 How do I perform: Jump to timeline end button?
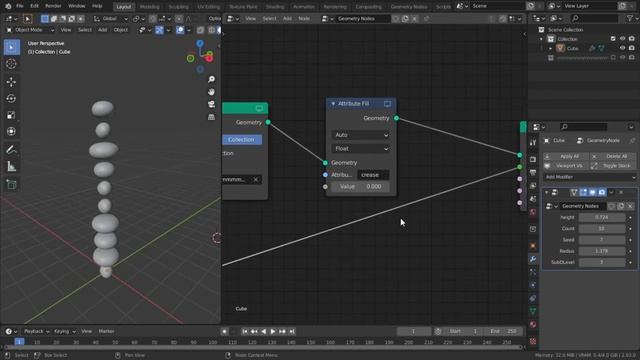292,331
